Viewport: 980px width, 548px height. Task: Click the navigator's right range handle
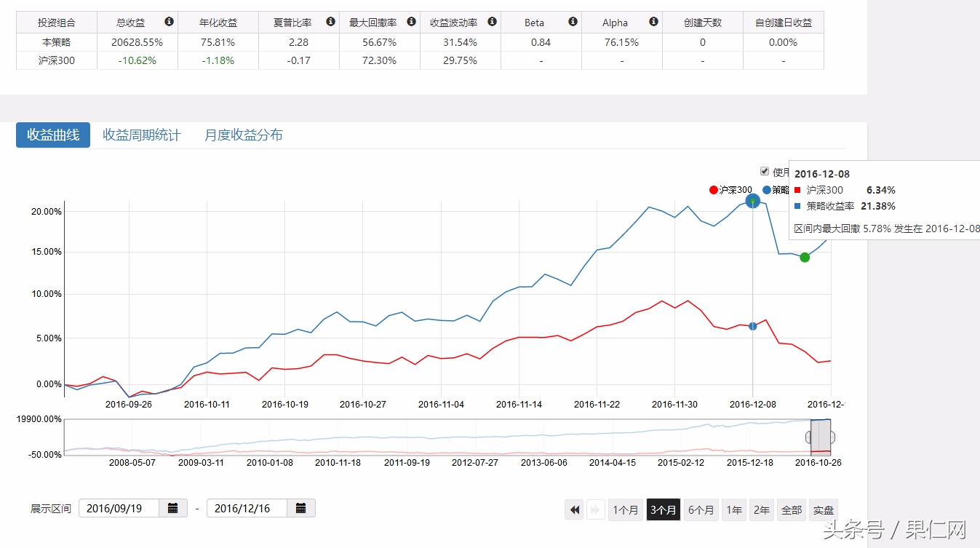(831, 437)
